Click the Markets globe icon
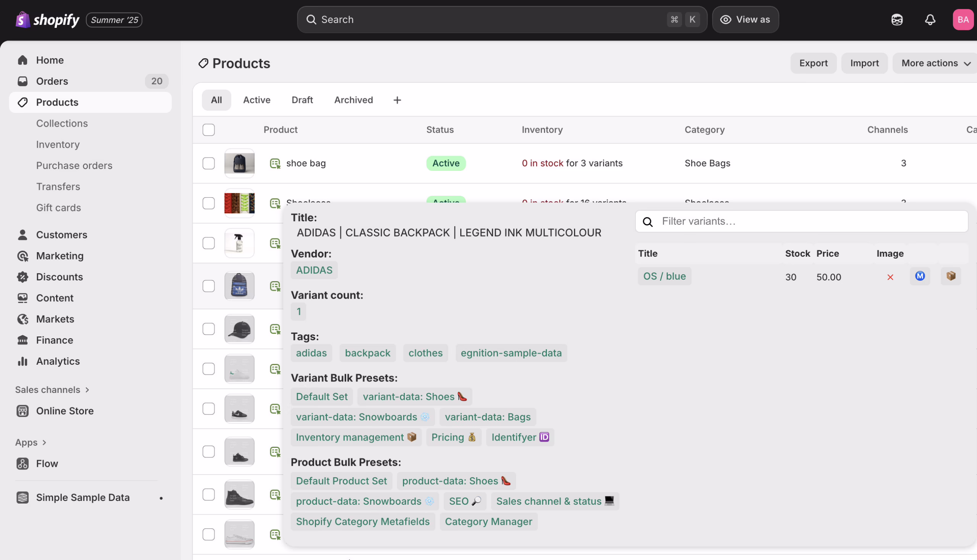Viewport: 977px width, 560px height. click(23, 319)
